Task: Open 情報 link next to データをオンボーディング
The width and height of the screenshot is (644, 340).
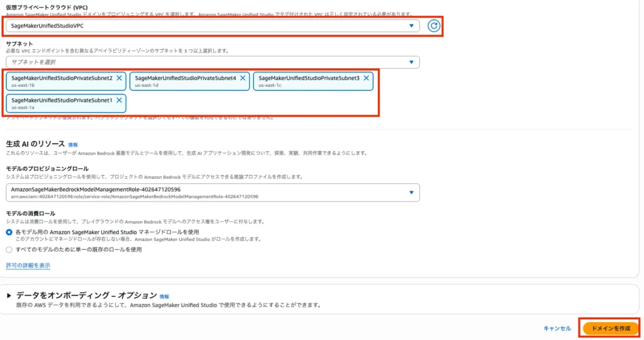Action: coord(164,296)
